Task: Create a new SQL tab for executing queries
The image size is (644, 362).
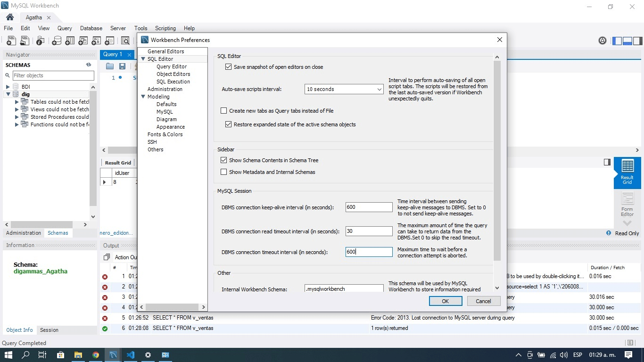Action: 11,41
